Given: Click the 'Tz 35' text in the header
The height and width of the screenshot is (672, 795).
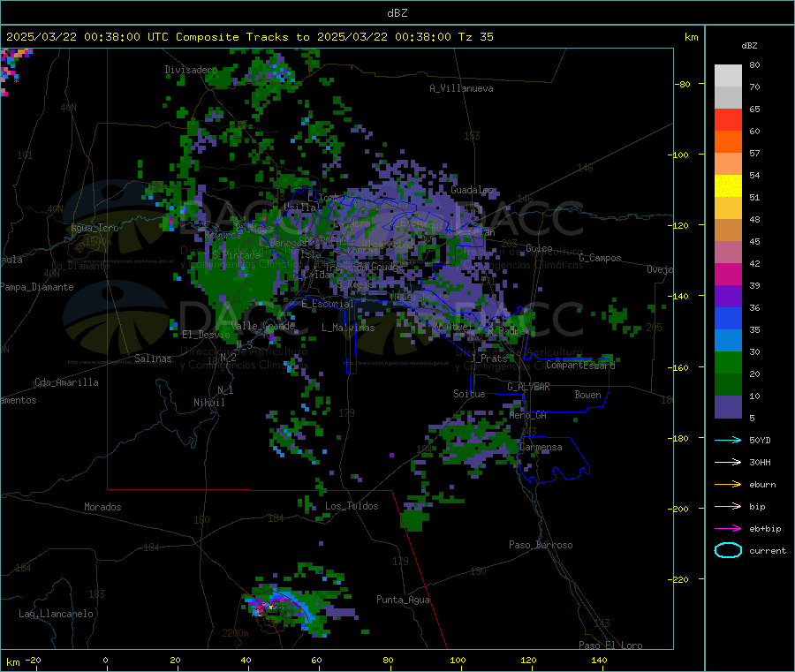Looking at the screenshot, I should [x=476, y=37].
